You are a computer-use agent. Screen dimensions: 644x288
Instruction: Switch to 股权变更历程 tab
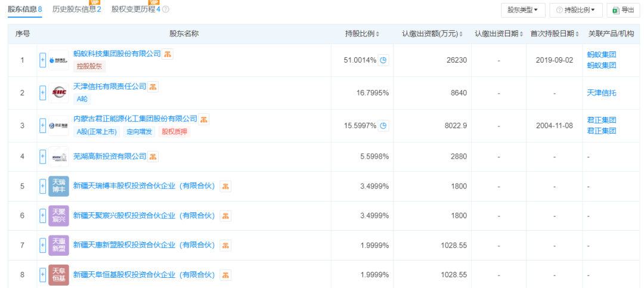136,9
